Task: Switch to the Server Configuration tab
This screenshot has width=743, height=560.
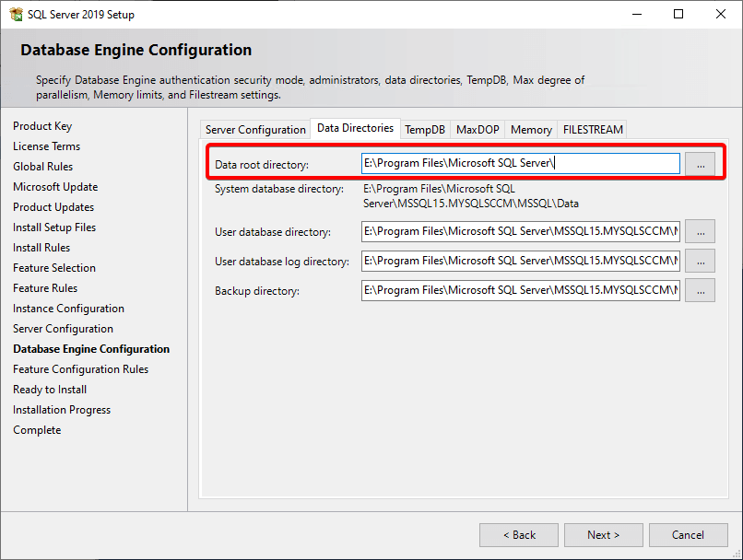Action: tap(255, 129)
